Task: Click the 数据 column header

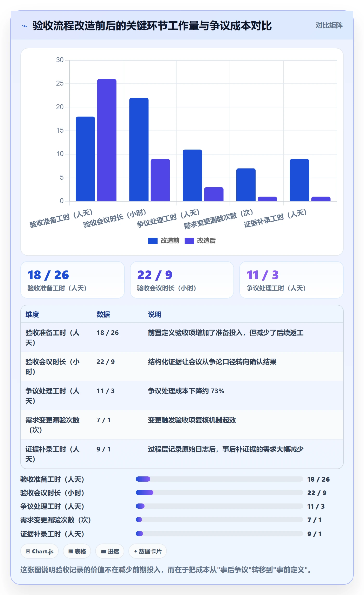Action: click(x=103, y=314)
